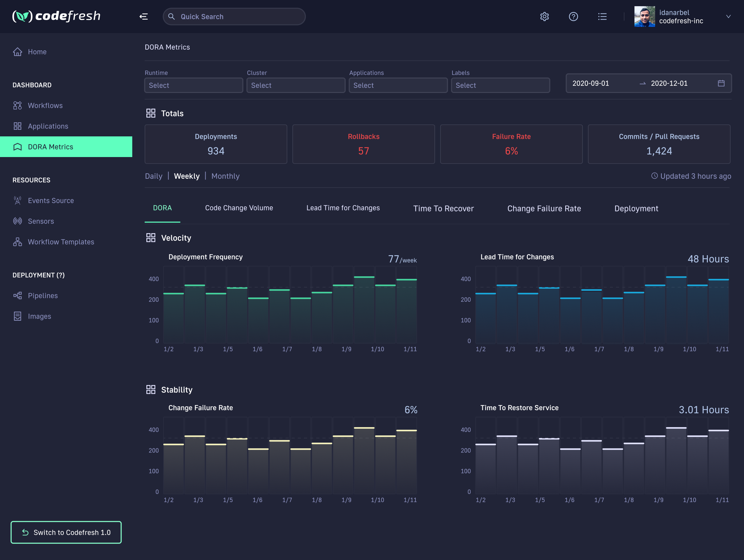Click the settings gear icon
The image size is (744, 560).
click(544, 17)
